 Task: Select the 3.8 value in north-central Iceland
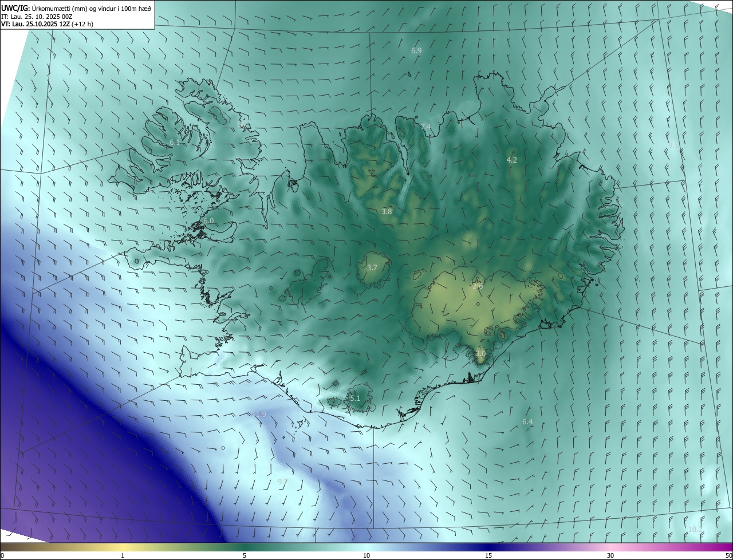387,211
